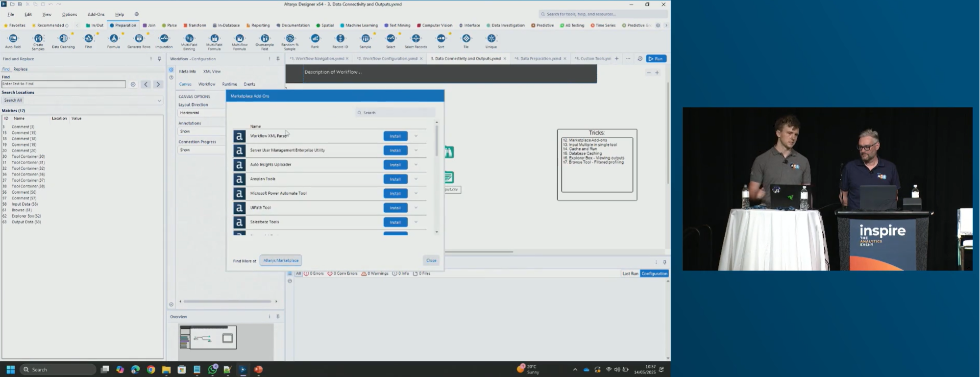Select the Multi-Field Formula tool icon
980x377 pixels.
click(x=214, y=38)
